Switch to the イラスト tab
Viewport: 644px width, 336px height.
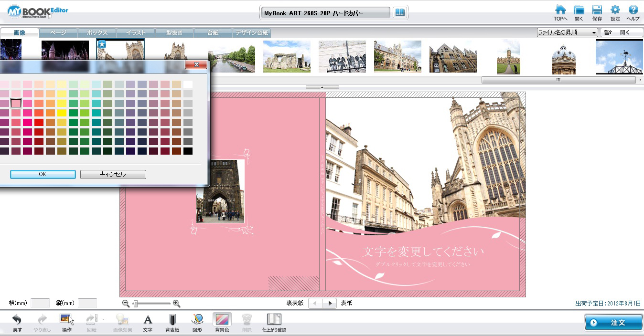pos(136,33)
